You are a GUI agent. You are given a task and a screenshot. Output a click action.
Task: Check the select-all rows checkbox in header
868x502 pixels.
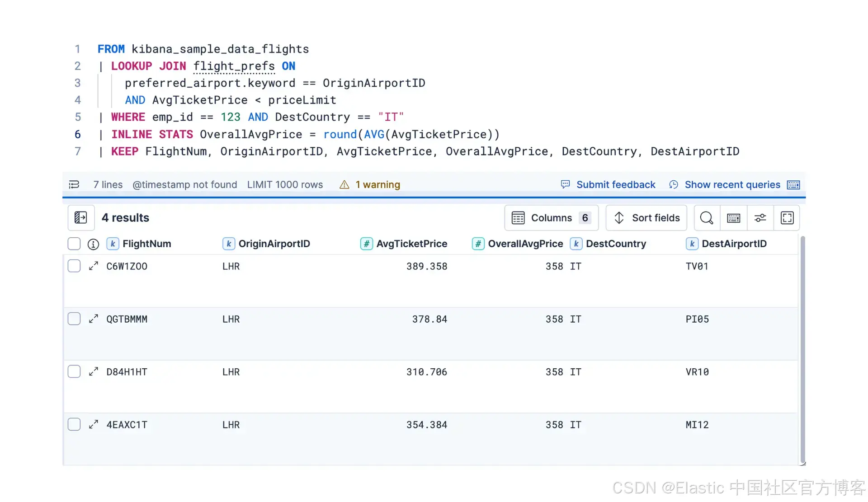(74, 244)
